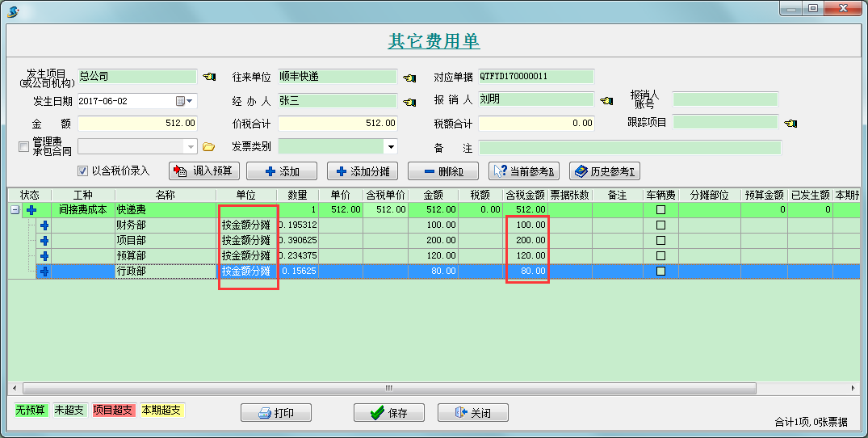
Task: Toggle the 管理费承包合同 checkbox
Action: tap(23, 146)
